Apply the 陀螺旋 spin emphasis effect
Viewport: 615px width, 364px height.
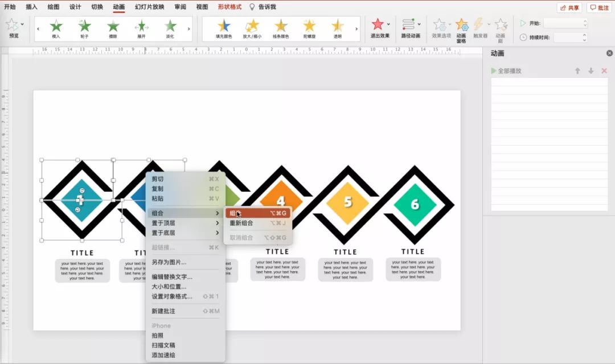(309, 28)
